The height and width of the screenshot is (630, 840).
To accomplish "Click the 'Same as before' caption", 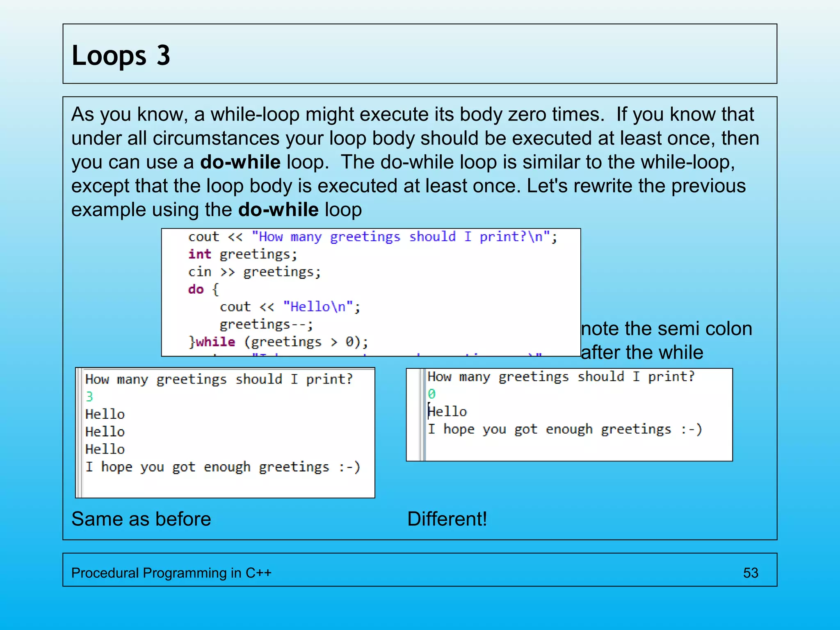I will pyautogui.click(x=141, y=519).
